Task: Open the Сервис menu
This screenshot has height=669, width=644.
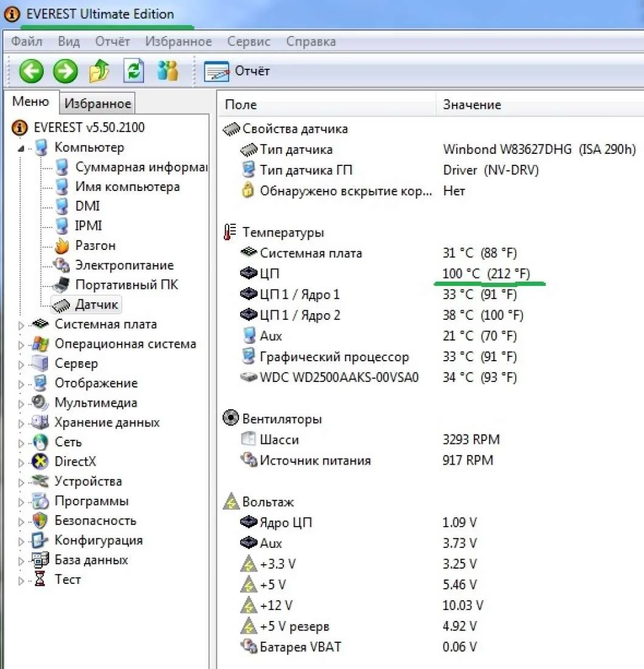Action: (x=249, y=41)
